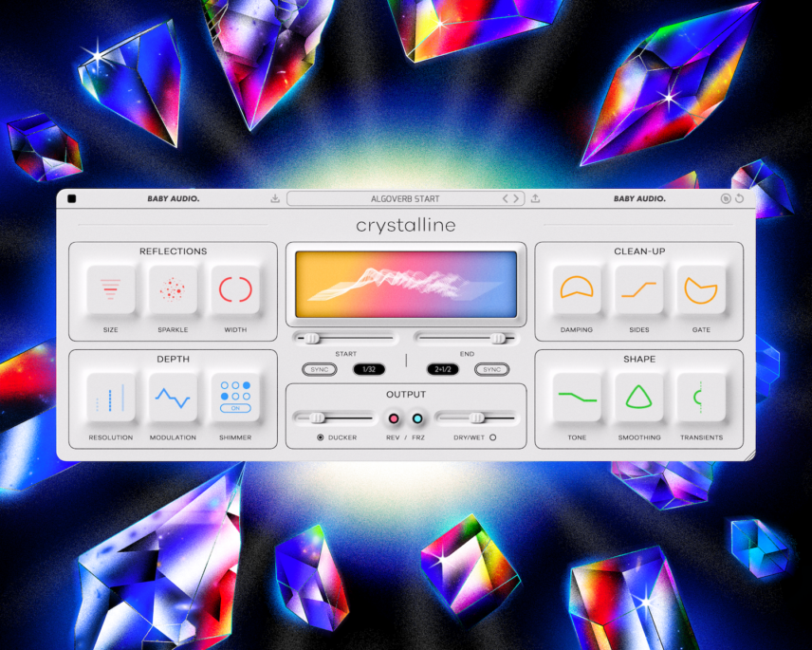Click the Sparkle dotted control icon

(x=173, y=289)
